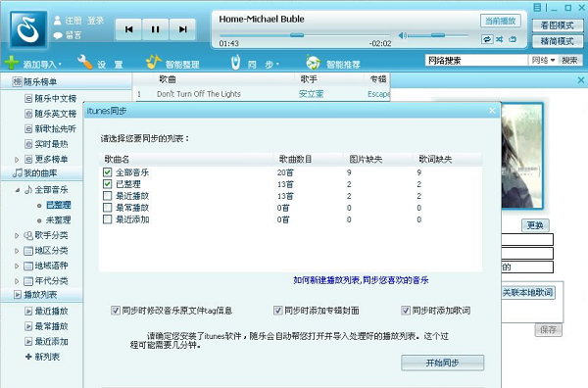Skip to the next track

click(x=182, y=29)
